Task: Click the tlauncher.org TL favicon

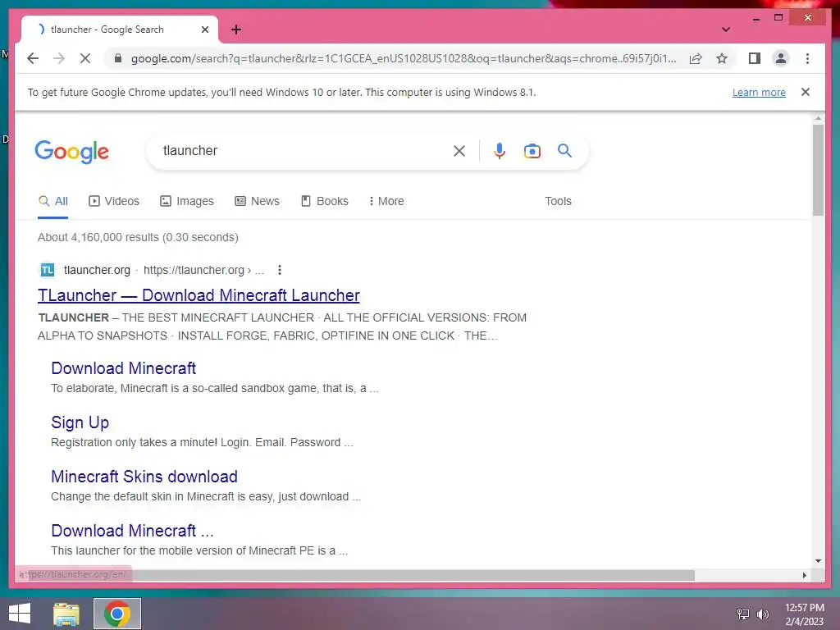Action: pos(48,270)
